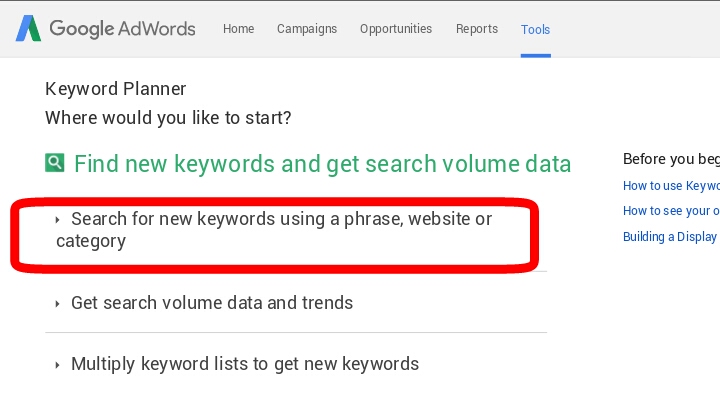Click the Keyword Planner title
Image resolution: width=720 pixels, height=398 pixels.
[116, 89]
